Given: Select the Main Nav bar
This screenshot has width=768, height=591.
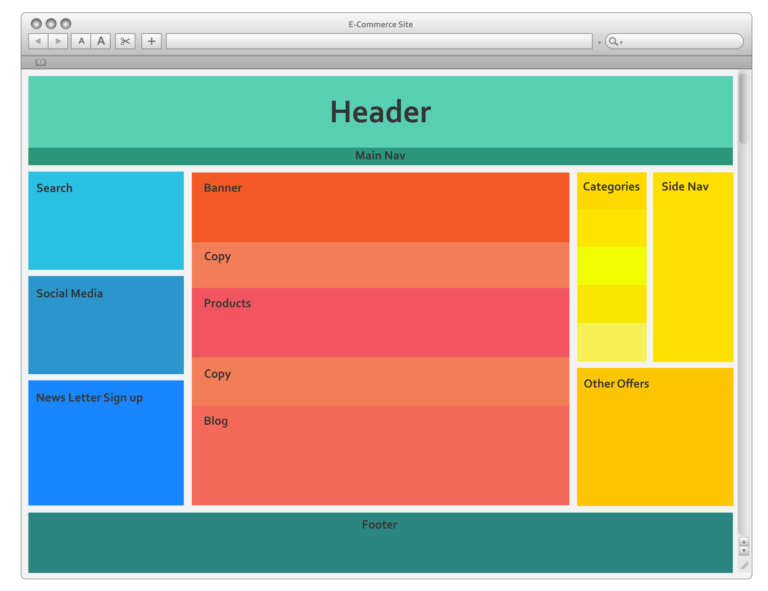Looking at the screenshot, I should click(x=381, y=156).
